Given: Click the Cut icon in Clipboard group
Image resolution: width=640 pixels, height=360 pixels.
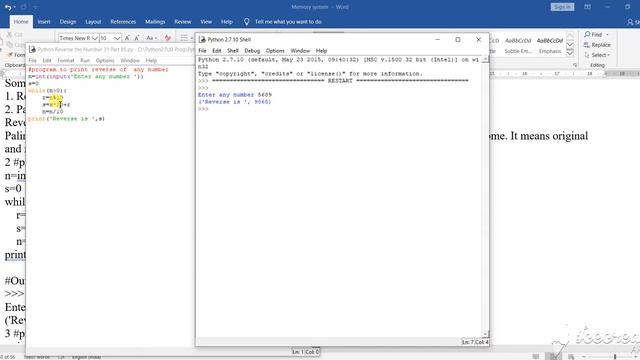Looking at the screenshot, I should 9,35.
